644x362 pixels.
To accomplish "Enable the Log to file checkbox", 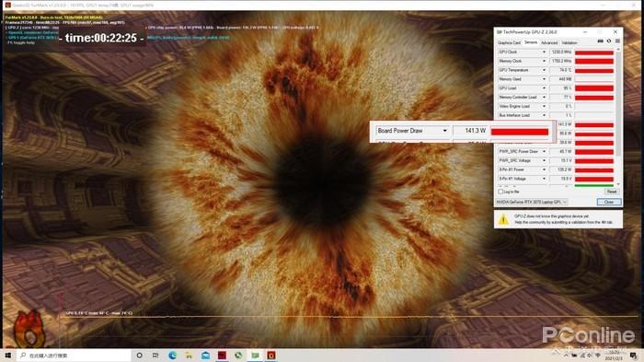I will point(500,192).
